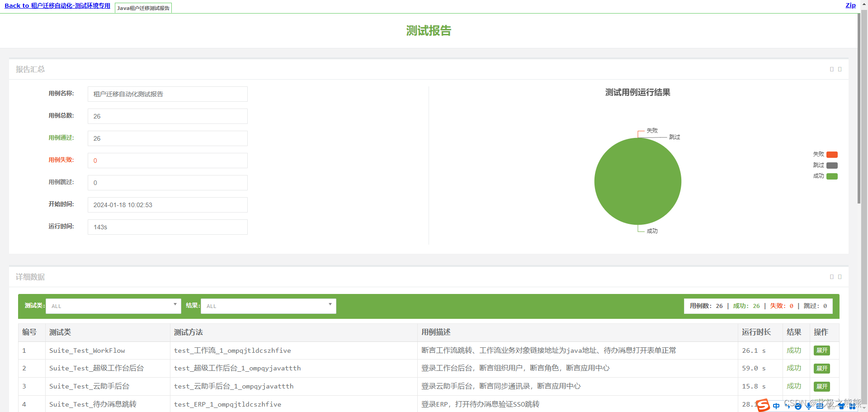Click the 用例跳过 field

pos(168,183)
